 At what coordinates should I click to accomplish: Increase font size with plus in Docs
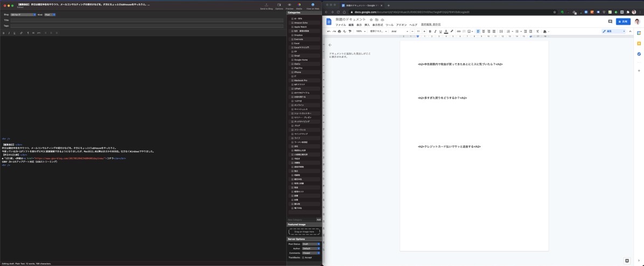pos(424,31)
